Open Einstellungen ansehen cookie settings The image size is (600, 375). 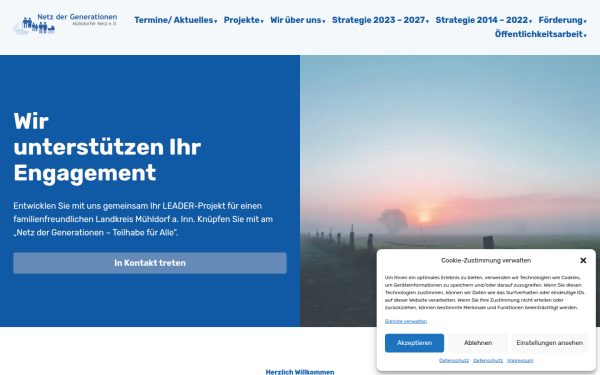point(549,343)
